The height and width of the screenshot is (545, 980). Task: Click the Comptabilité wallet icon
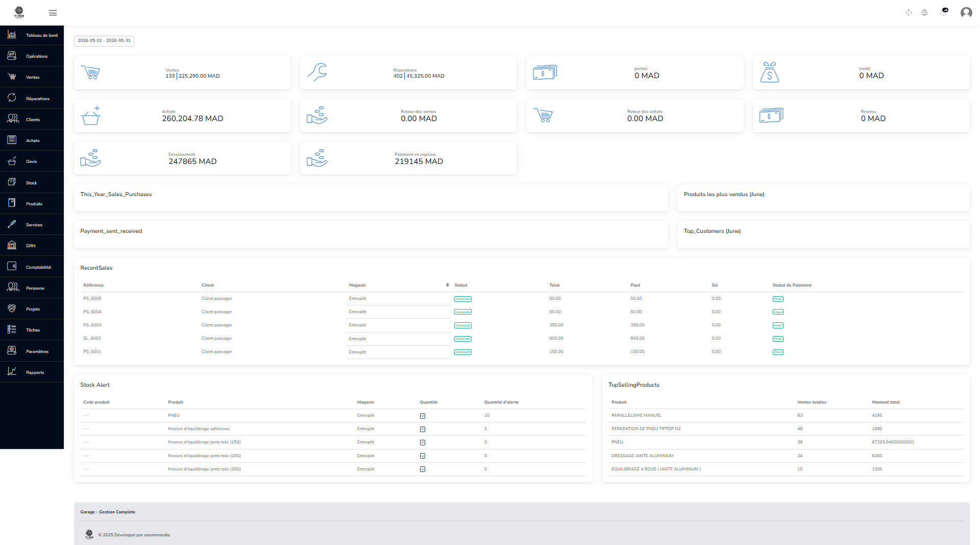(12, 267)
